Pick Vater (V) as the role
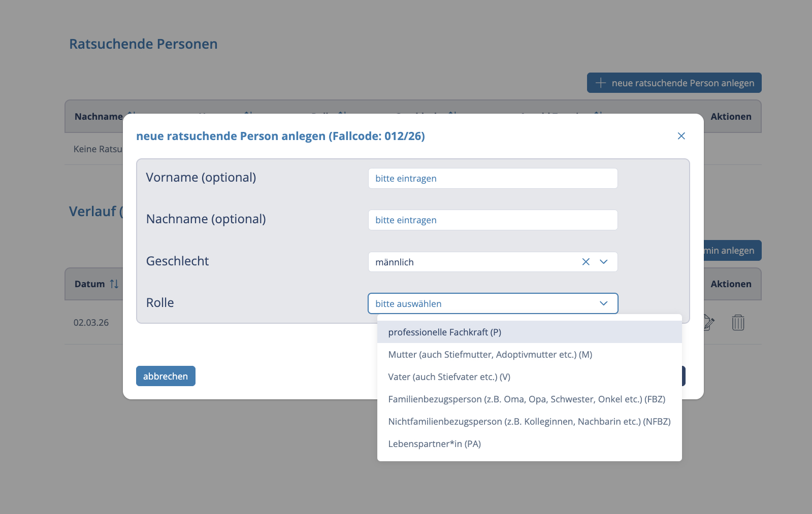 click(449, 377)
